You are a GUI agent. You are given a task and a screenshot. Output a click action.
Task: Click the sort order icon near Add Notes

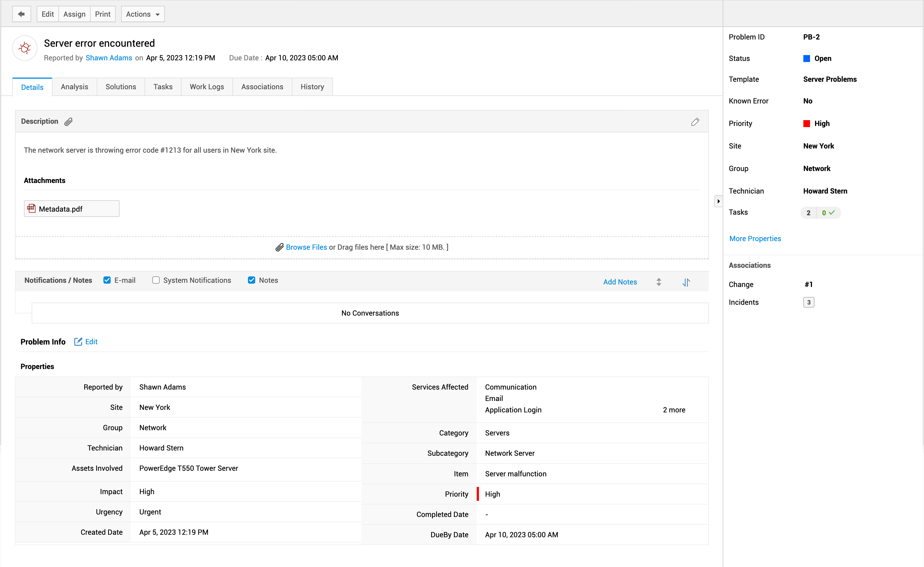[686, 282]
